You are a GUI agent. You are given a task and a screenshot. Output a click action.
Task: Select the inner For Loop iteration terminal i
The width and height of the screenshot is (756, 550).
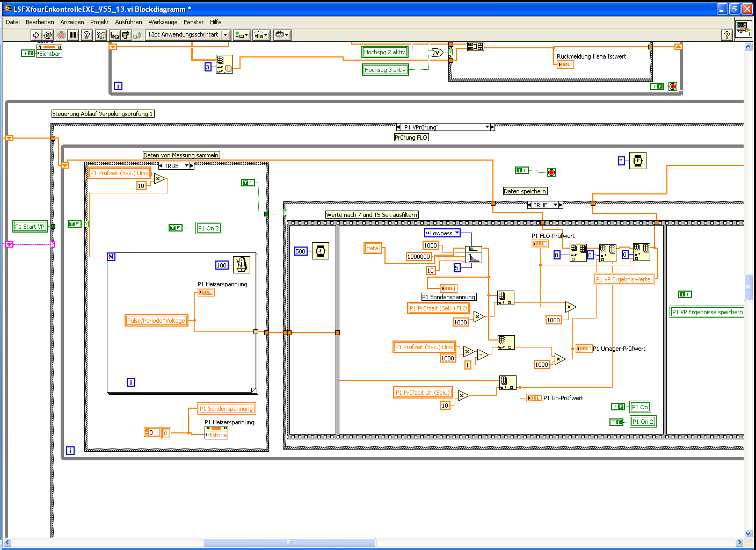point(131,382)
